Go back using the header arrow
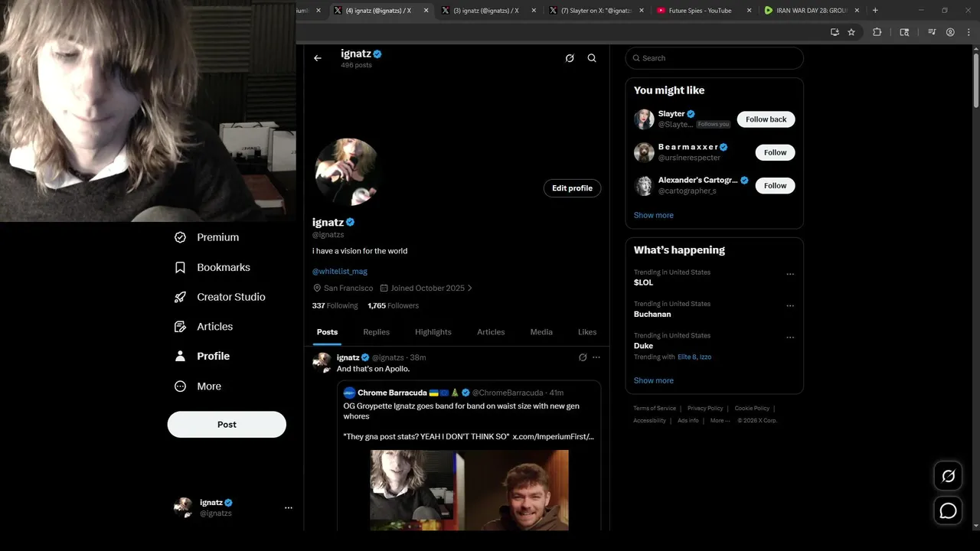980x551 pixels. [318, 58]
